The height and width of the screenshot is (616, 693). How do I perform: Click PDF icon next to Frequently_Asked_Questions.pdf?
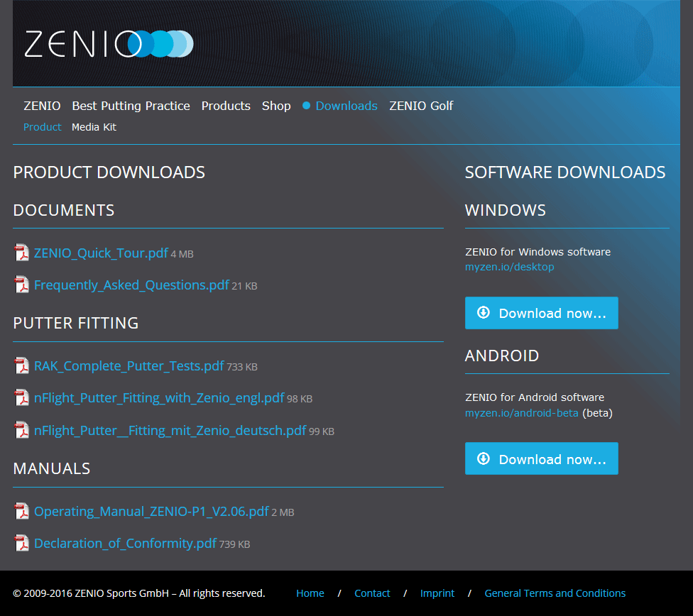click(x=22, y=285)
